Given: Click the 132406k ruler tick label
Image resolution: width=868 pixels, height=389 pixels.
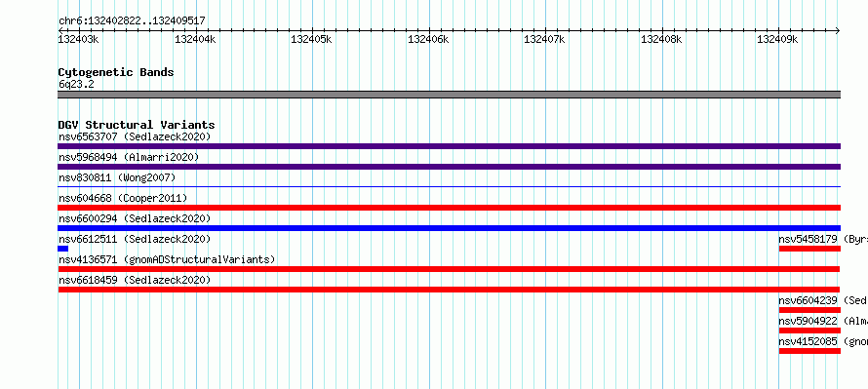Looking at the screenshot, I should click(428, 39).
